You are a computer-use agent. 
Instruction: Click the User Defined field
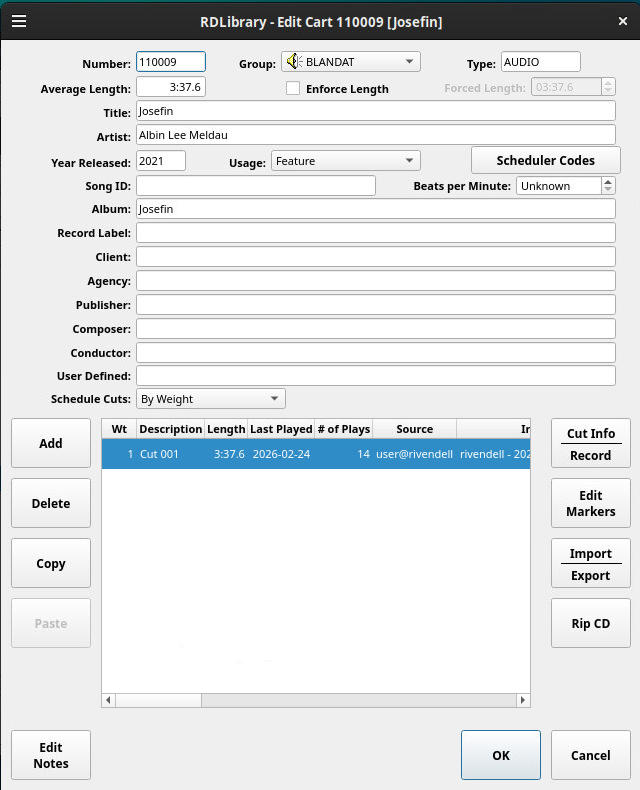tap(376, 376)
